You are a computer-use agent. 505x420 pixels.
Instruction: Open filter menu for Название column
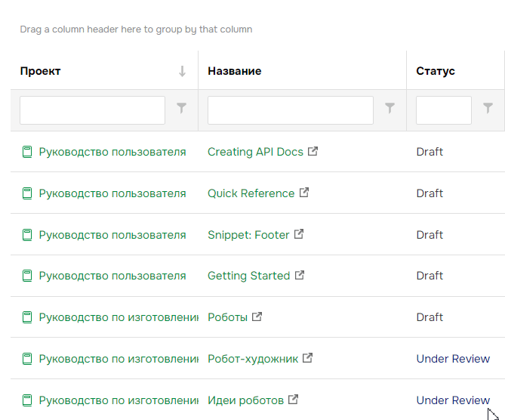tap(390, 109)
